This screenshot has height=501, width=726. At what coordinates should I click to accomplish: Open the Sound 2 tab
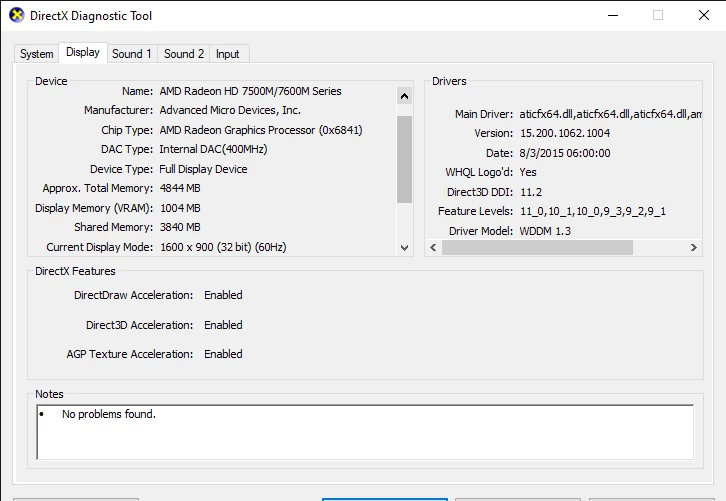click(184, 54)
